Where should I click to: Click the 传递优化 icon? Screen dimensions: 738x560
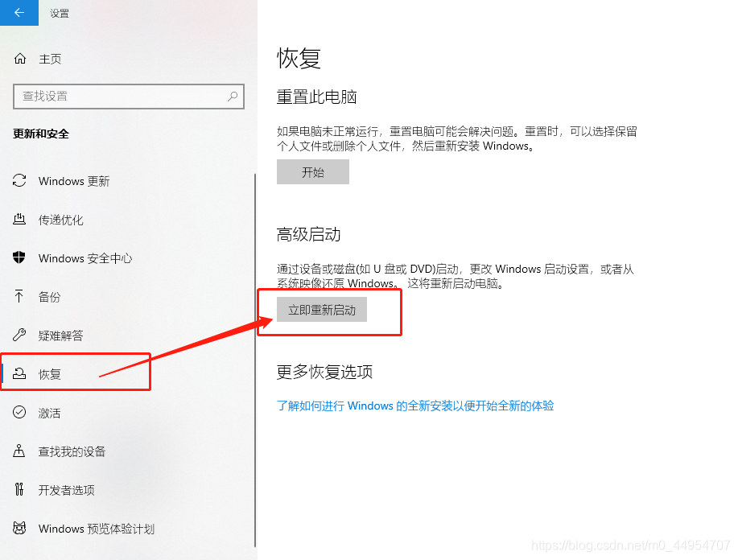(x=19, y=220)
